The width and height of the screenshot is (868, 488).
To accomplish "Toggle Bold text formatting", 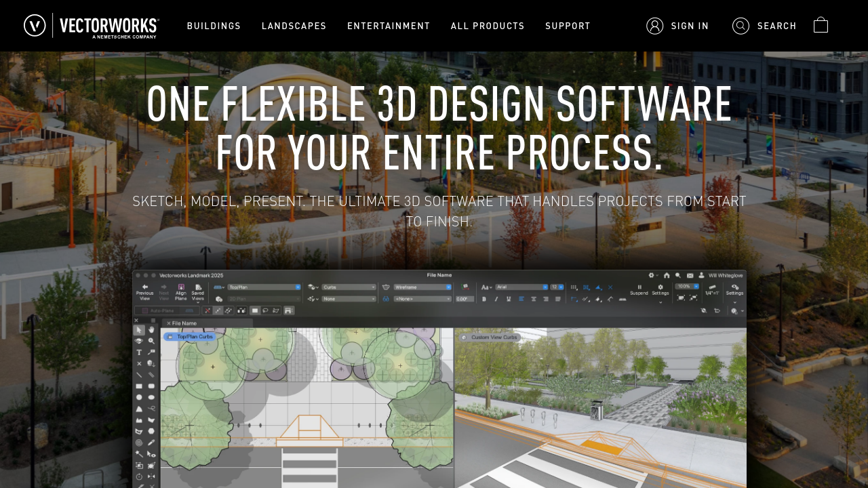I will [484, 298].
